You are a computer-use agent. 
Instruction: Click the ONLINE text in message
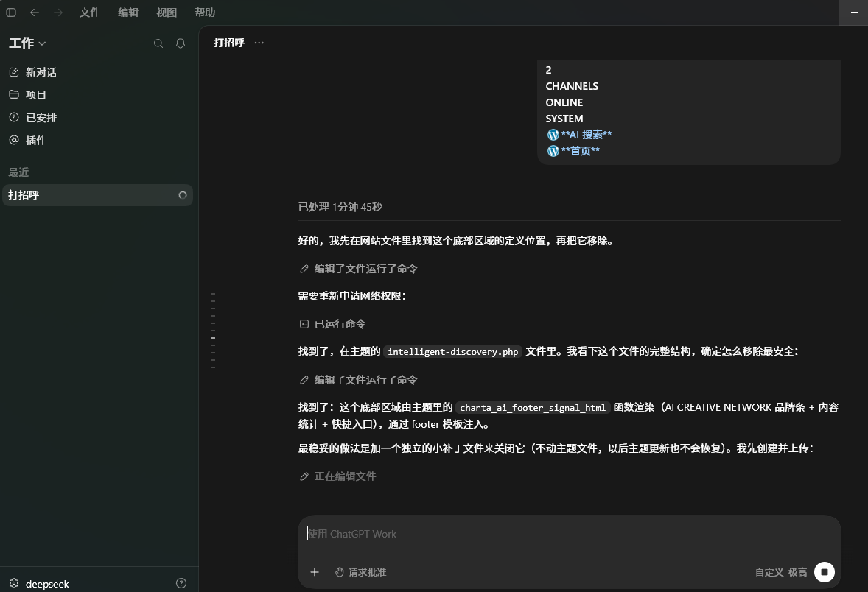[564, 102]
